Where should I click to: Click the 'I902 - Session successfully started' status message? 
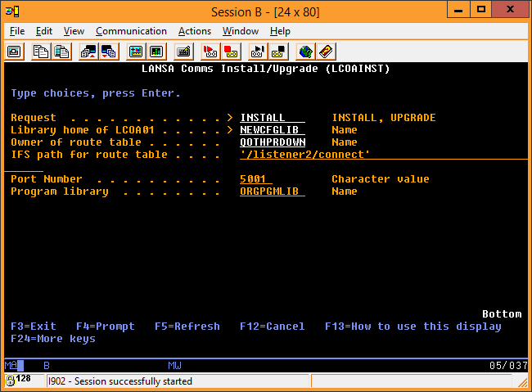[120, 381]
